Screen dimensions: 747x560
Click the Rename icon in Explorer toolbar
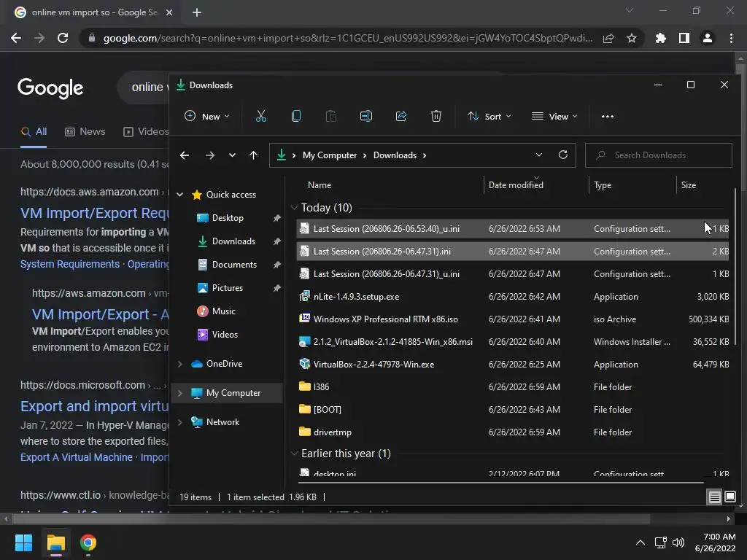pos(366,116)
